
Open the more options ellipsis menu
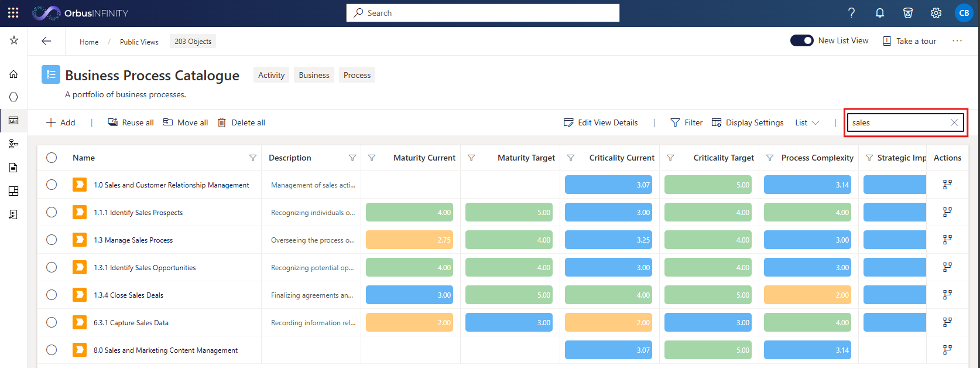(x=957, y=41)
